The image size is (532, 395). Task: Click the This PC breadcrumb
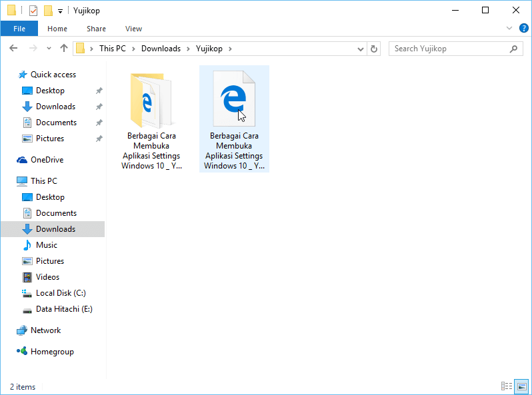(x=112, y=49)
